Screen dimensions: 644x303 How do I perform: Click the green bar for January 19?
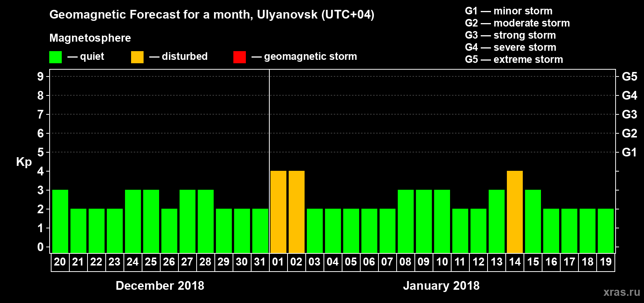tap(606, 231)
